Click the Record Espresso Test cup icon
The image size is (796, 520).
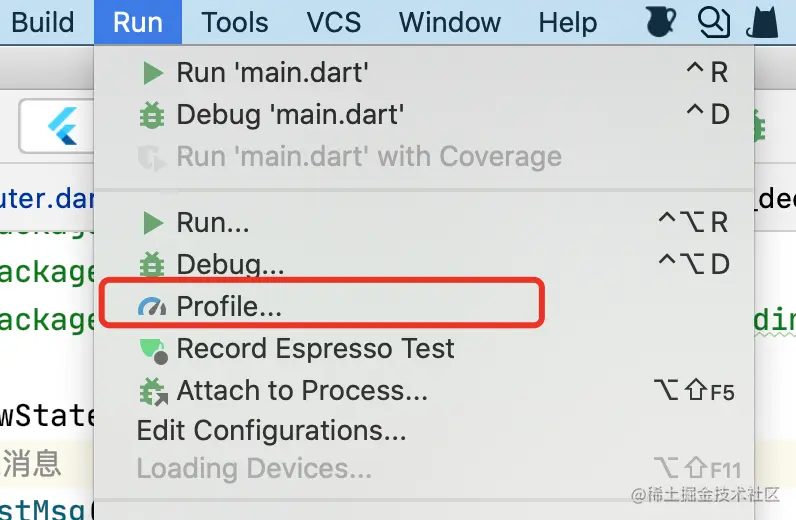coord(152,349)
